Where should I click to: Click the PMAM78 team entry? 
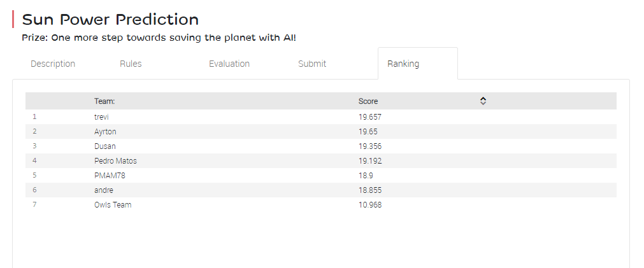(109, 176)
